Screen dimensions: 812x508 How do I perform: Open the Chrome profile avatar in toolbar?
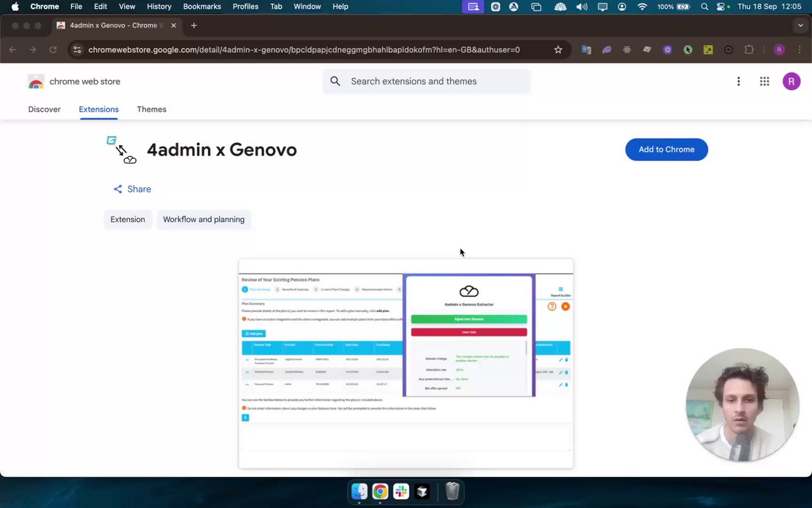(x=779, y=50)
